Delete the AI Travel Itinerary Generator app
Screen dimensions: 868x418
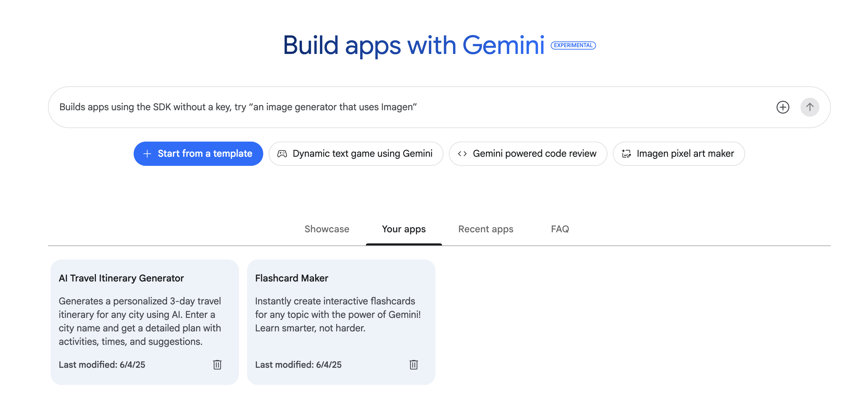(217, 364)
